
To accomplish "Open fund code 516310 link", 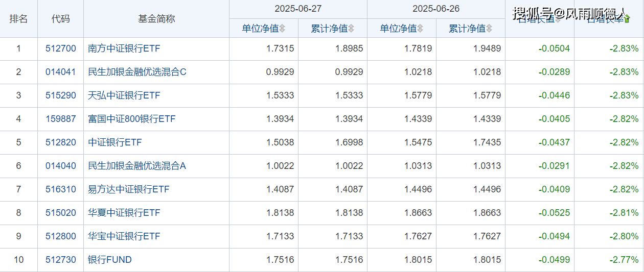I will click(x=60, y=190).
